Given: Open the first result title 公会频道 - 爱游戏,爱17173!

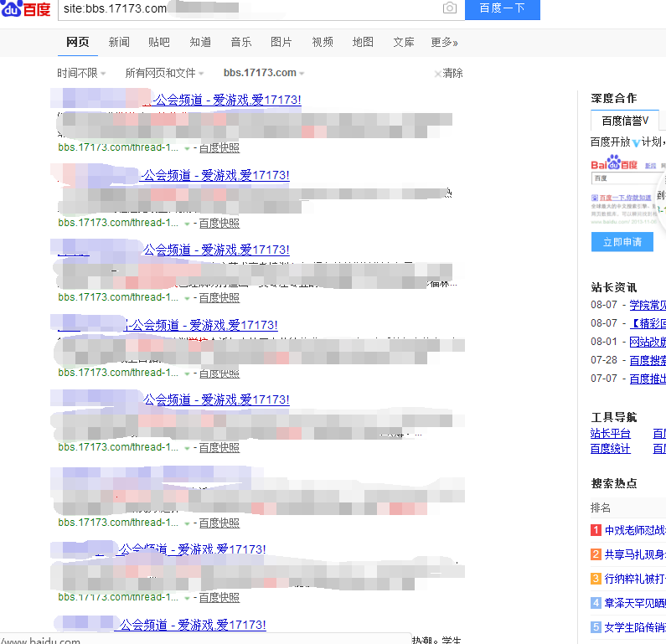Looking at the screenshot, I should click(x=227, y=100).
